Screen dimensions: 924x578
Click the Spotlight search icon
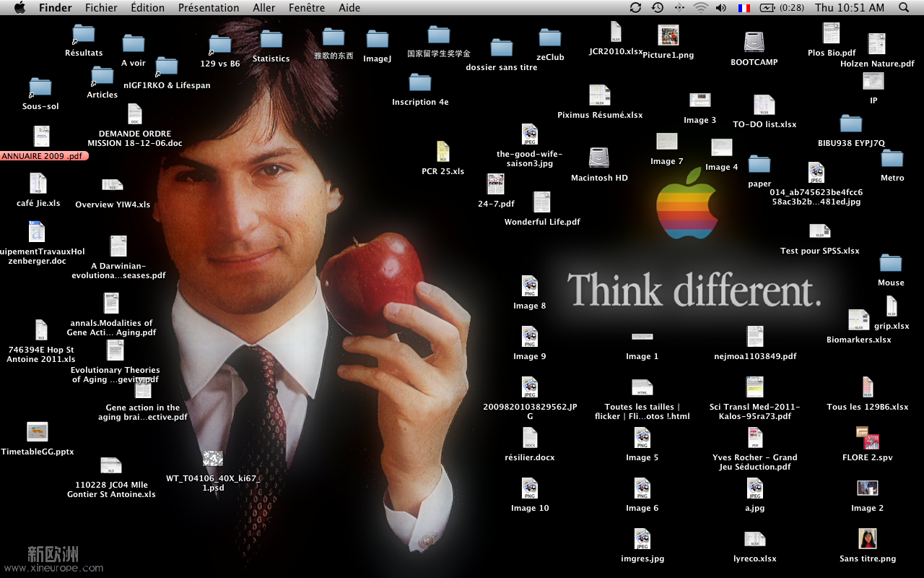click(x=904, y=7)
